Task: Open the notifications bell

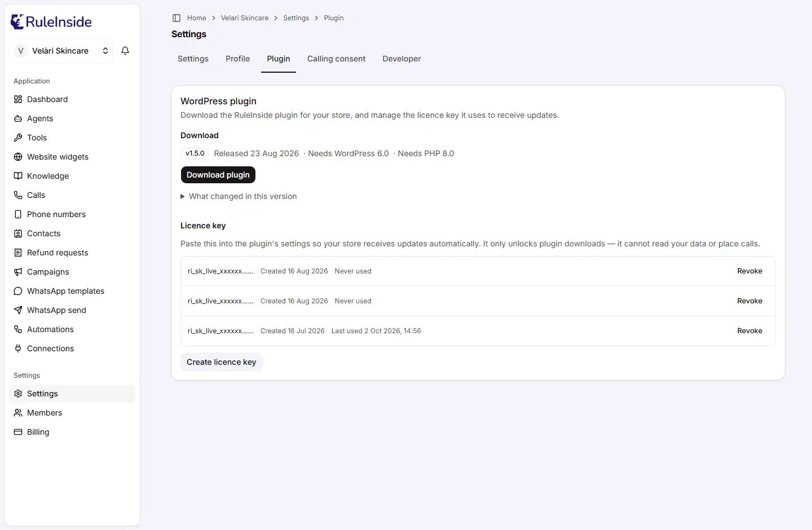Action: click(x=125, y=51)
